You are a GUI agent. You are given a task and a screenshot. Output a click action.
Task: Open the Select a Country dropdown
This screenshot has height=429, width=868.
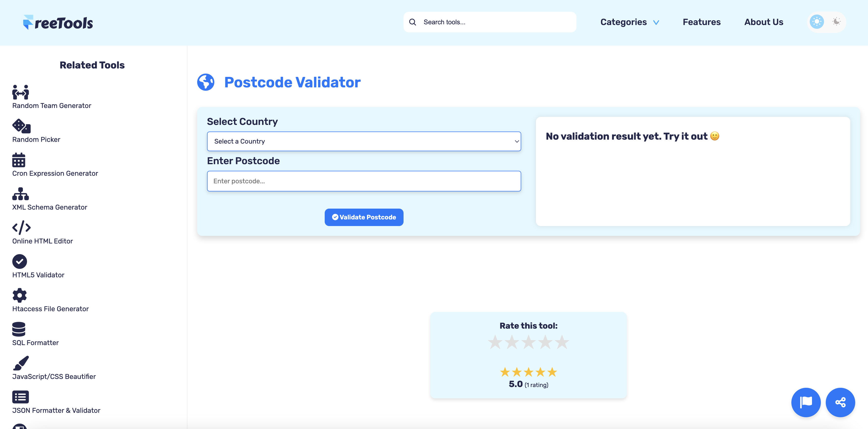click(x=364, y=141)
